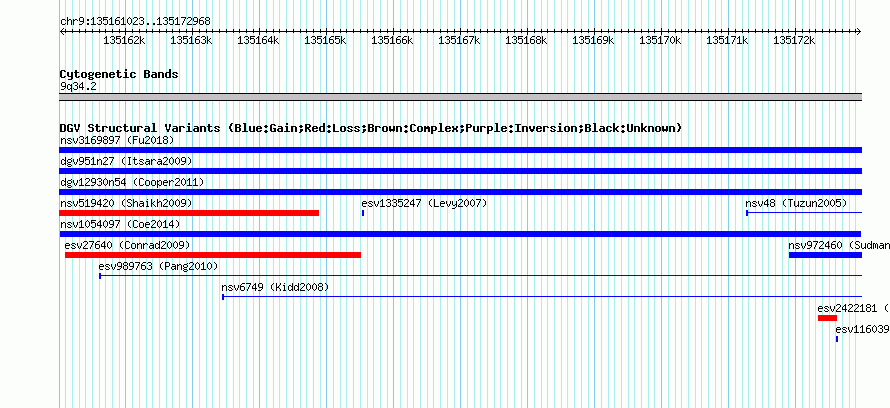Click the red nsv519420 (Shaikh2009) loss bar

(x=189, y=213)
